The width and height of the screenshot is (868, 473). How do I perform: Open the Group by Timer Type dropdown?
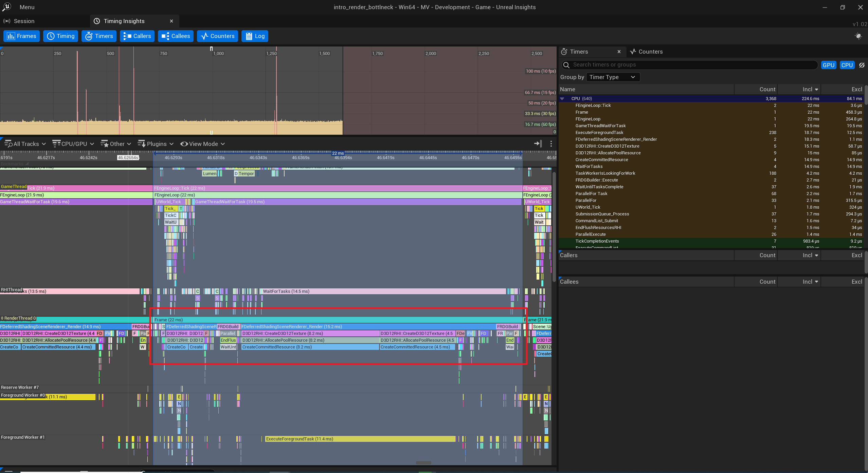coord(613,77)
